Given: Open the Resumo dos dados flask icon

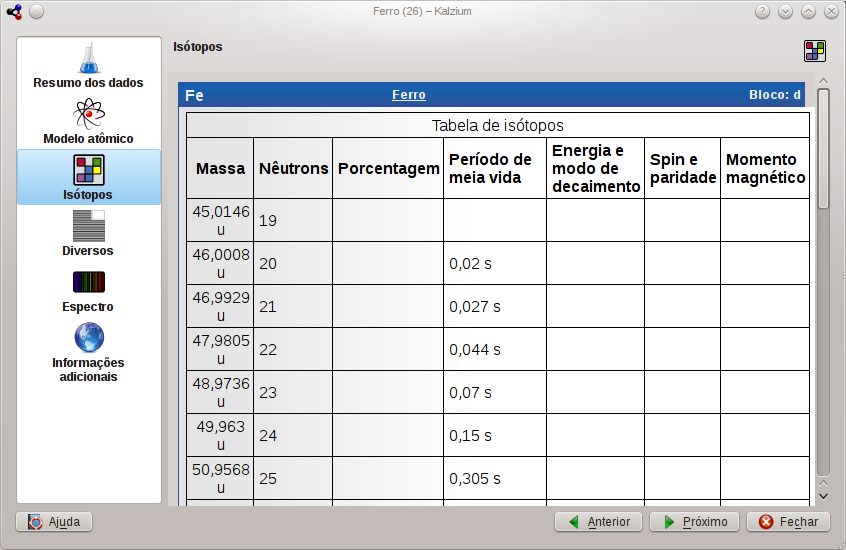Looking at the screenshot, I should click(x=88, y=58).
